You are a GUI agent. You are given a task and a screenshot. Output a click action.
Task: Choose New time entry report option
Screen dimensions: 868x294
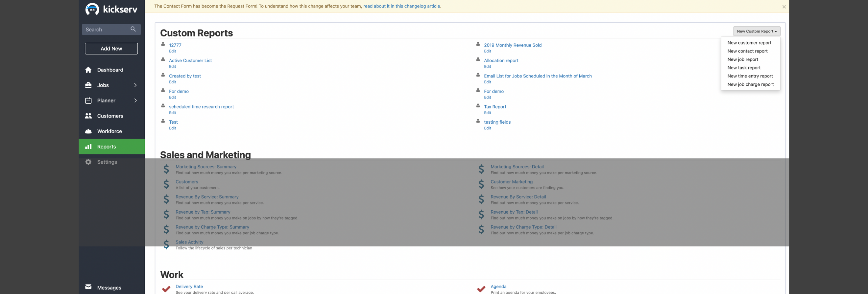click(x=750, y=76)
